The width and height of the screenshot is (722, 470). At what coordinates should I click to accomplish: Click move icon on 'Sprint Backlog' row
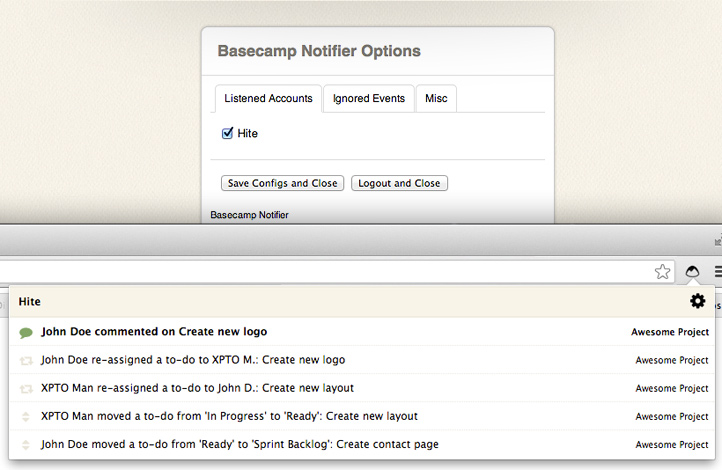(x=26, y=445)
